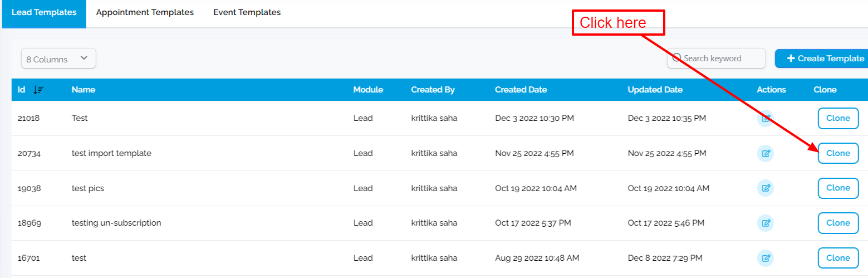Click the Module column header
This screenshot has height=278, width=868.
click(368, 90)
